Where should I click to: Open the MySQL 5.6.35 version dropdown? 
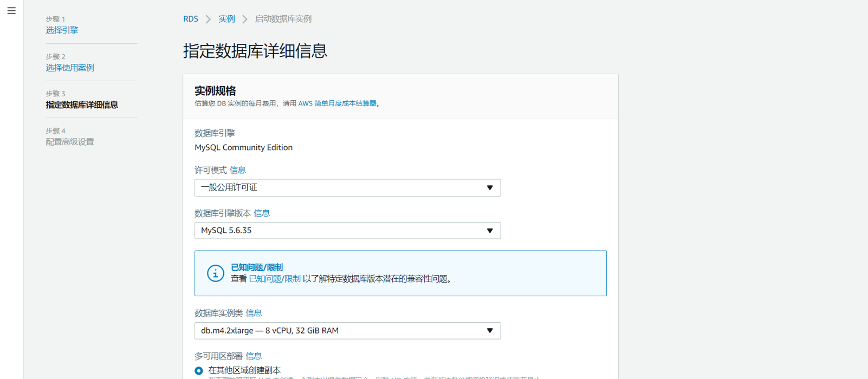[x=347, y=231]
